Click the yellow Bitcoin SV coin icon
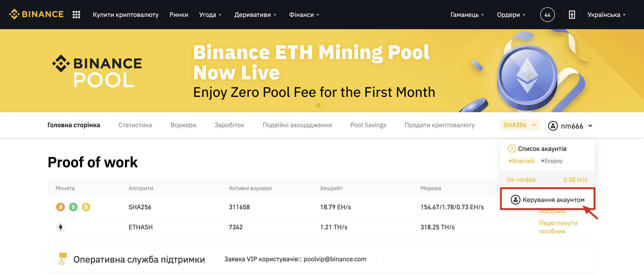The height and width of the screenshot is (274, 644). (86, 207)
